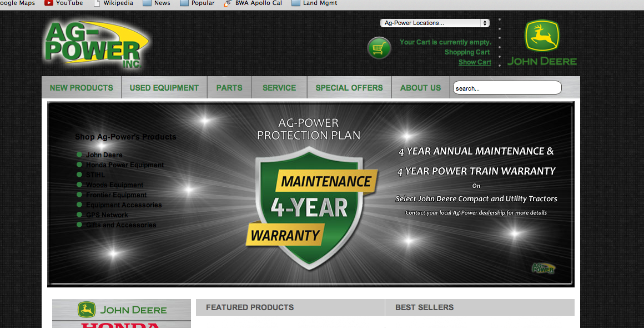Click '4 YEAR ANNUAL MAINTENANCE &' text

click(x=476, y=151)
